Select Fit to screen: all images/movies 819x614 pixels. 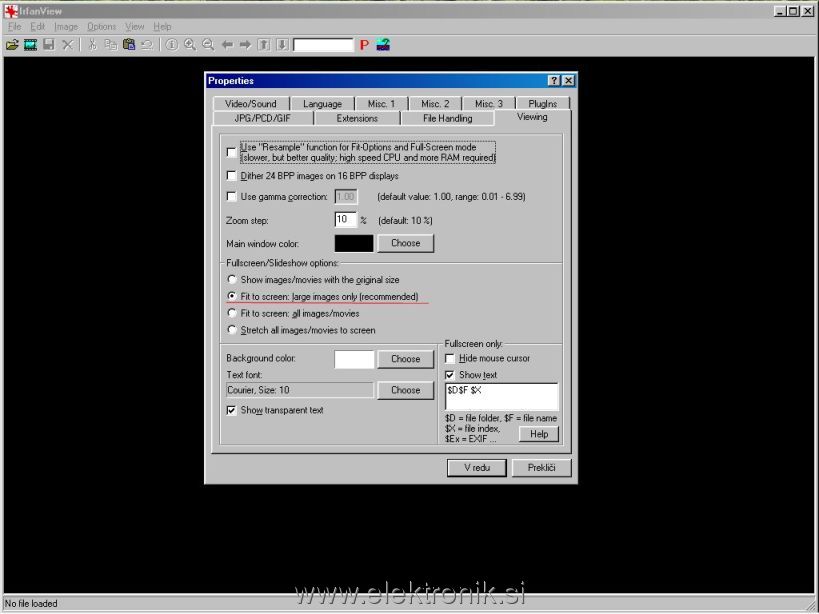[x=232, y=313]
